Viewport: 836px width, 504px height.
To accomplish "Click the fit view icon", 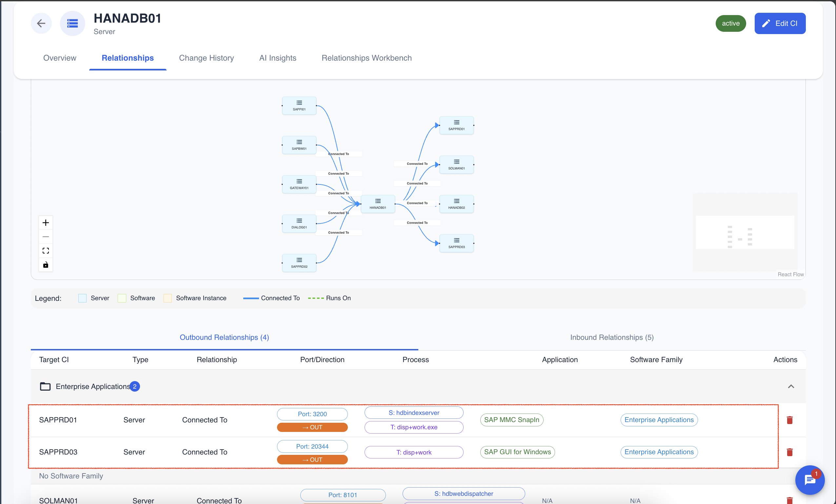I will click(x=46, y=251).
